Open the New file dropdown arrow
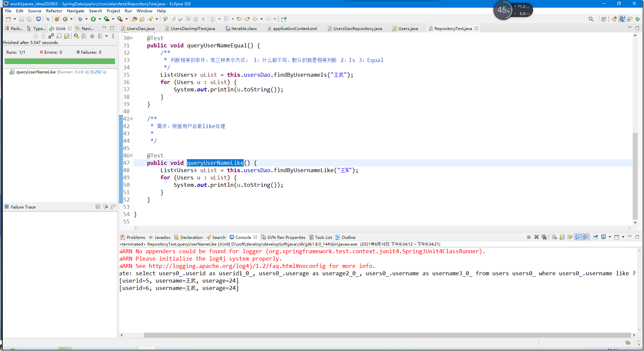The width and height of the screenshot is (644, 351). (x=15, y=19)
